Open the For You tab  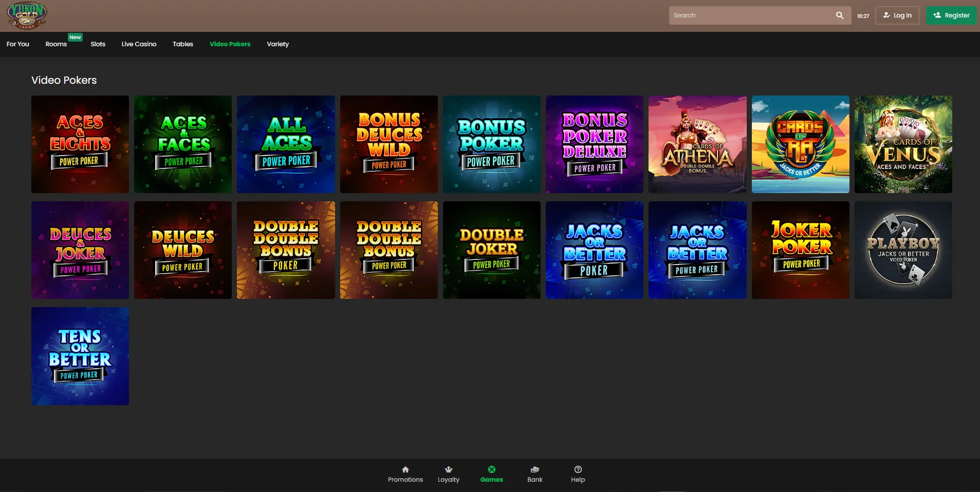point(18,44)
